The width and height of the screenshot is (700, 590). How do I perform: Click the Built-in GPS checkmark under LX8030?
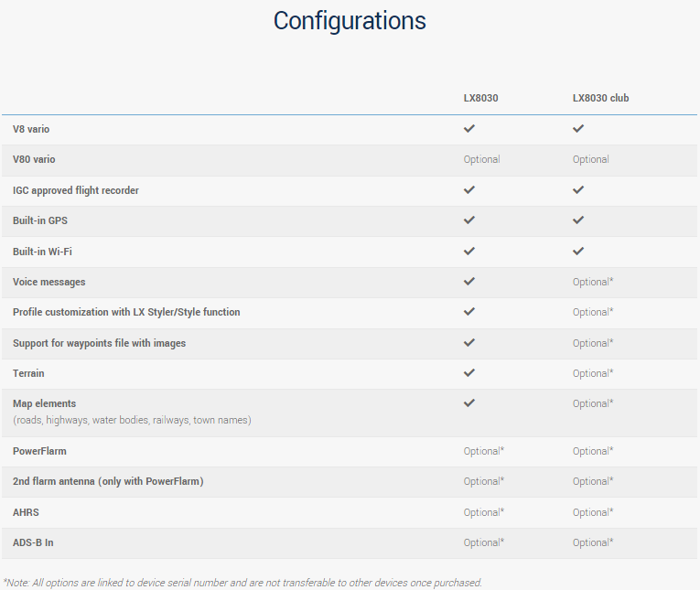[x=469, y=220]
